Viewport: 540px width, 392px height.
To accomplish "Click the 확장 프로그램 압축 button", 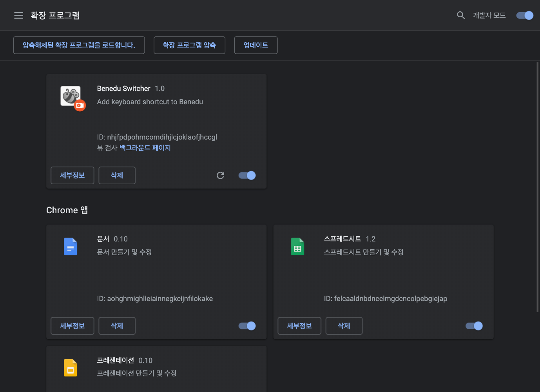I will coord(189,45).
